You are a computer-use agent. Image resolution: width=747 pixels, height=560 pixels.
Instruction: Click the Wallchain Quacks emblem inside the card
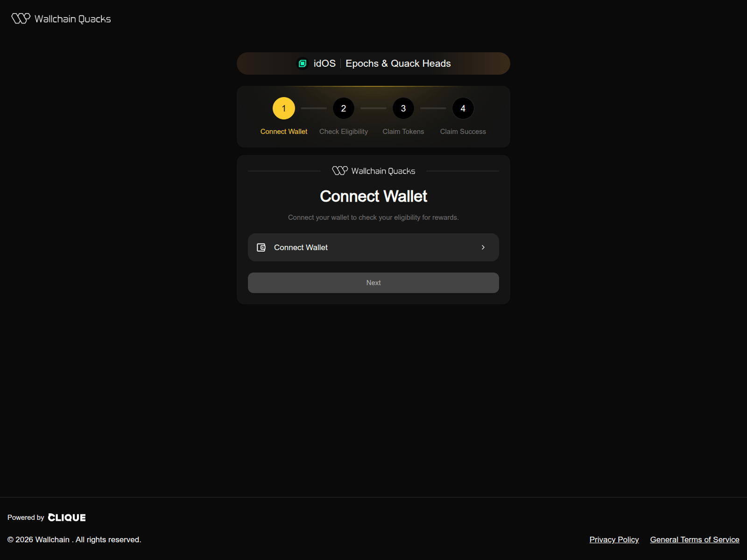point(340,170)
